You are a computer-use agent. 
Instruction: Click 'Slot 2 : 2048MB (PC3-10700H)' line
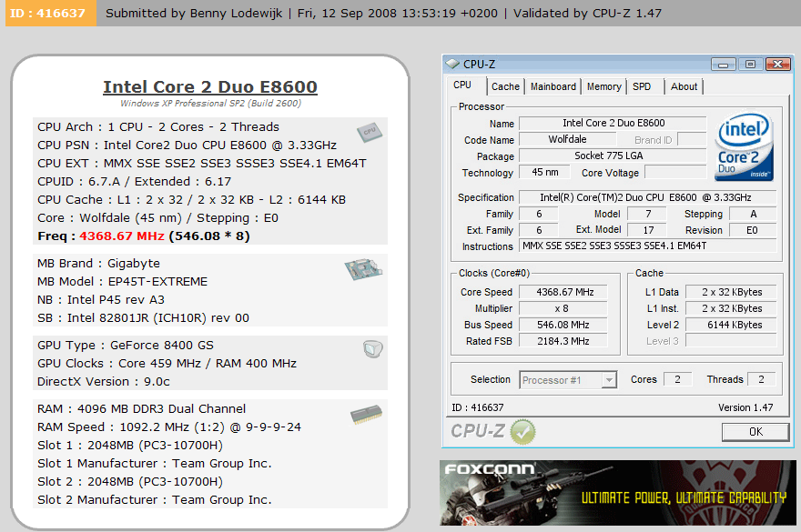[x=130, y=482]
